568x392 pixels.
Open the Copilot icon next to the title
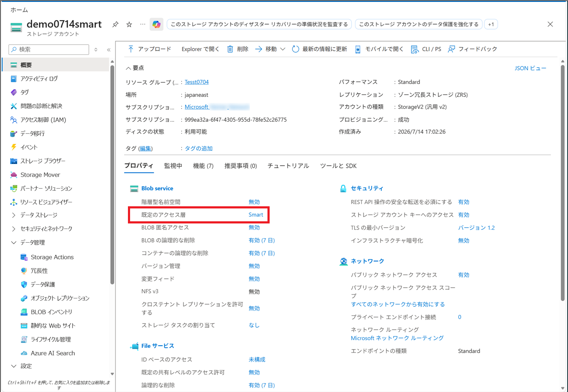pyautogui.click(x=156, y=24)
